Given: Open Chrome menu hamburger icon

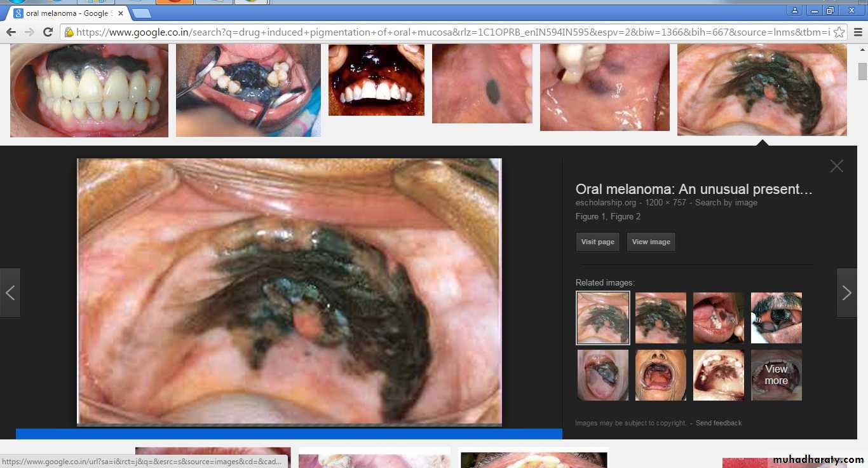Looking at the screenshot, I should point(857,32).
